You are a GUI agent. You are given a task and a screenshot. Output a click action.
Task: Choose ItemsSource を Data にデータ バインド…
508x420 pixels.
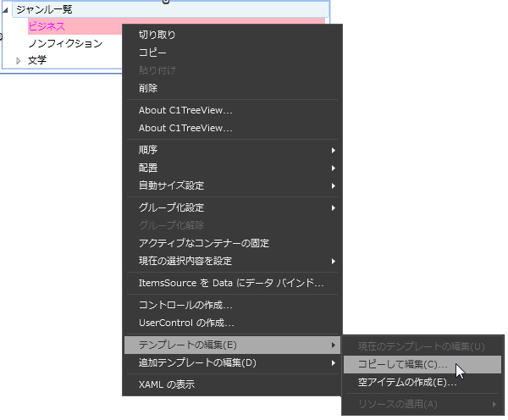(x=231, y=283)
